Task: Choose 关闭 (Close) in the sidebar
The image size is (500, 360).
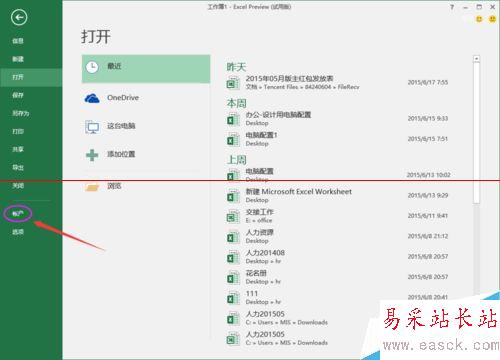Action: (18, 186)
